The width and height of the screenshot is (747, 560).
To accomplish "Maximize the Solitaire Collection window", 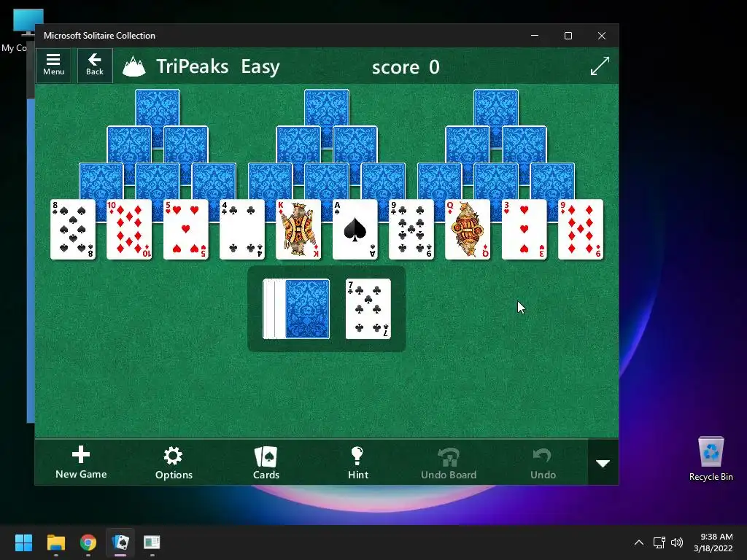I will tap(568, 36).
